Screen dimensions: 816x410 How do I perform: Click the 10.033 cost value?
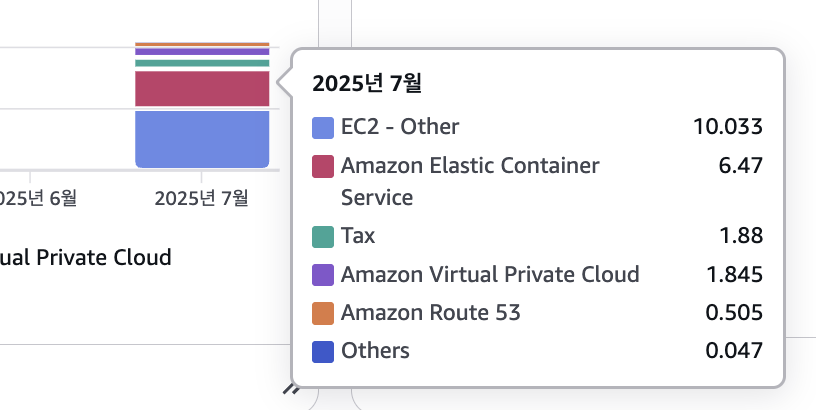click(x=728, y=127)
